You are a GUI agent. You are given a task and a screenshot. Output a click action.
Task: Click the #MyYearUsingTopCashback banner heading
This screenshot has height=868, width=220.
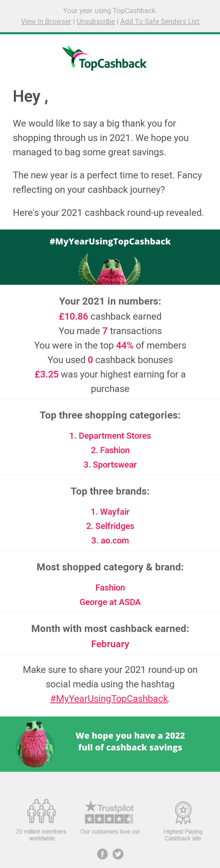(110, 242)
